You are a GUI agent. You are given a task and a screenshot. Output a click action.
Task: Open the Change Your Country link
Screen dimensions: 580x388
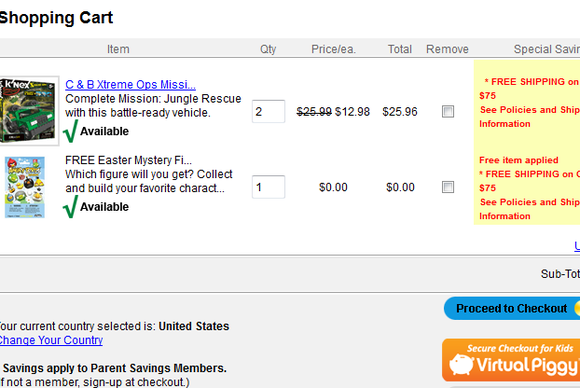[x=51, y=340]
